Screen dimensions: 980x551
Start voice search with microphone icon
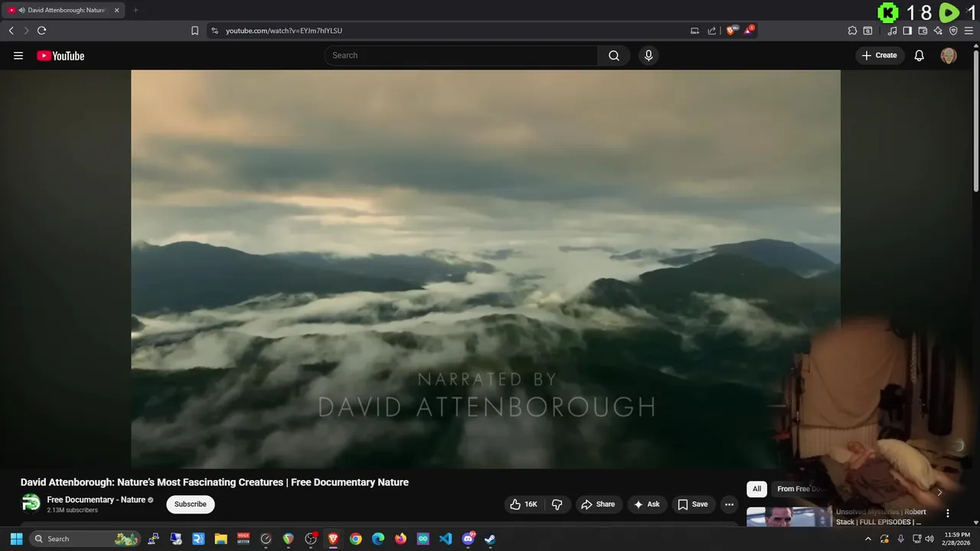(x=648, y=55)
